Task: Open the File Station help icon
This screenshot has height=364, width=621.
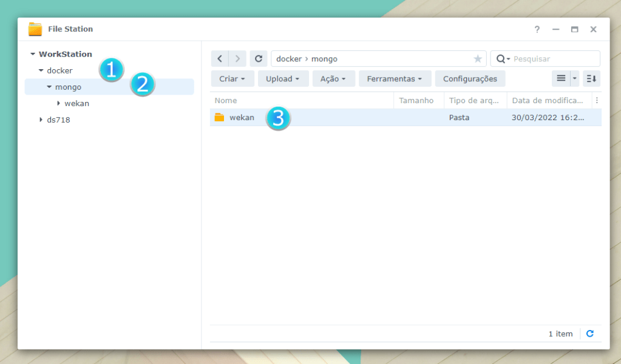Action: pyautogui.click(x=537, y=29)
